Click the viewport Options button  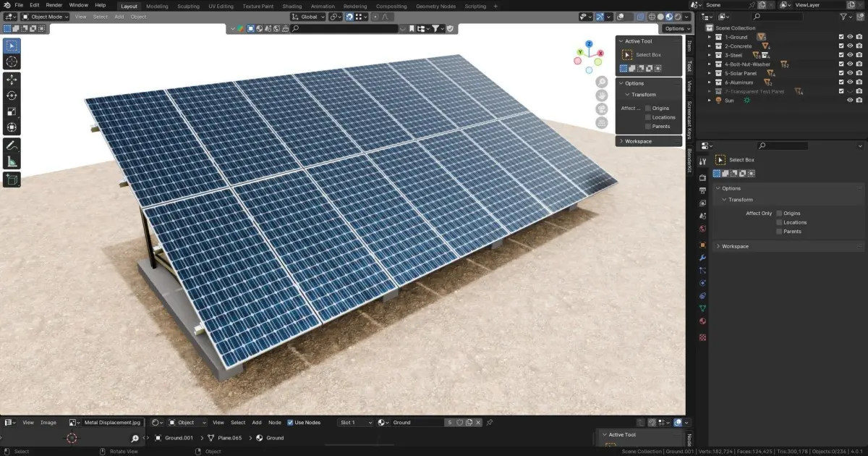click(x=676, y=28)
